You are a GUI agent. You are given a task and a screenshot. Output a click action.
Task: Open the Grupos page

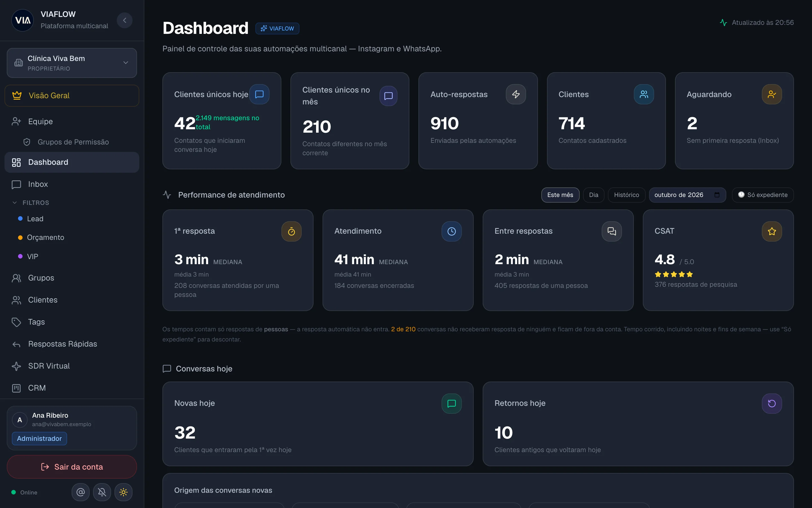[x=72, y=278]
